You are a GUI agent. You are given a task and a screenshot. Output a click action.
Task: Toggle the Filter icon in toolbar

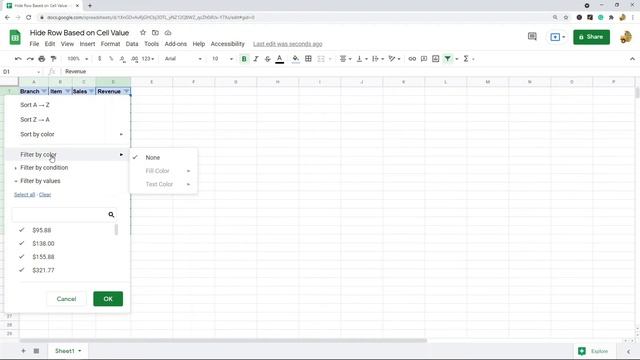[x=448, y=59]
